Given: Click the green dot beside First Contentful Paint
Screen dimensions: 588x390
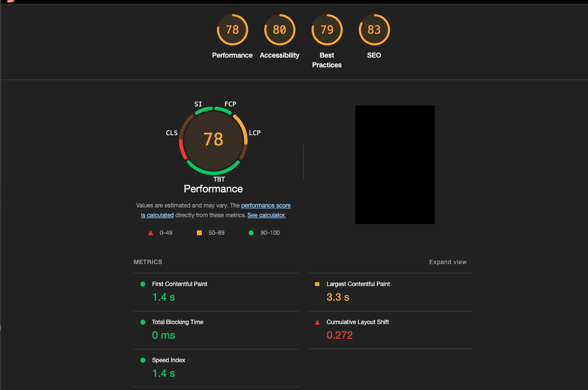Looking at the screenshot, I should [142, 284].
